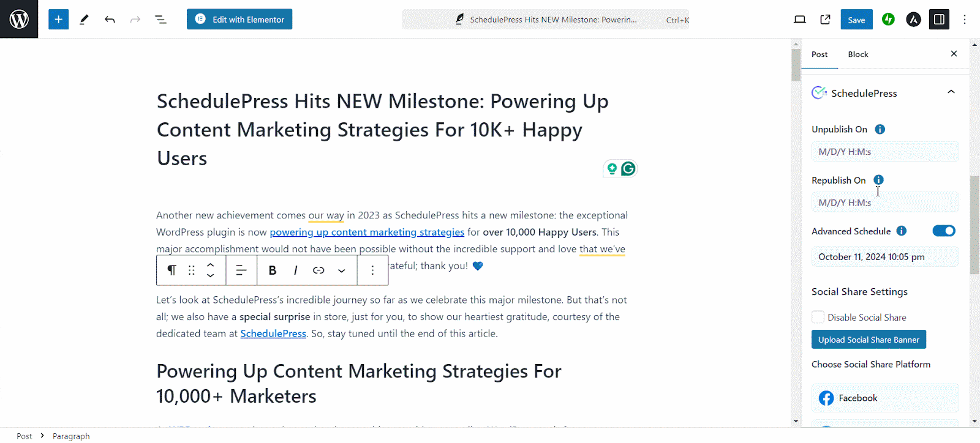Click the Republish On date field
980x443 pixels.
pyautogui.click(x=885, y=203)
